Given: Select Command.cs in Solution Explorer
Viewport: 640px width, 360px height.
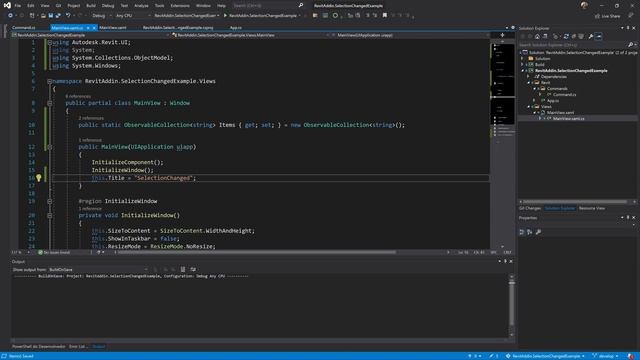Looking at the screenshot, I should click(564, 94).
